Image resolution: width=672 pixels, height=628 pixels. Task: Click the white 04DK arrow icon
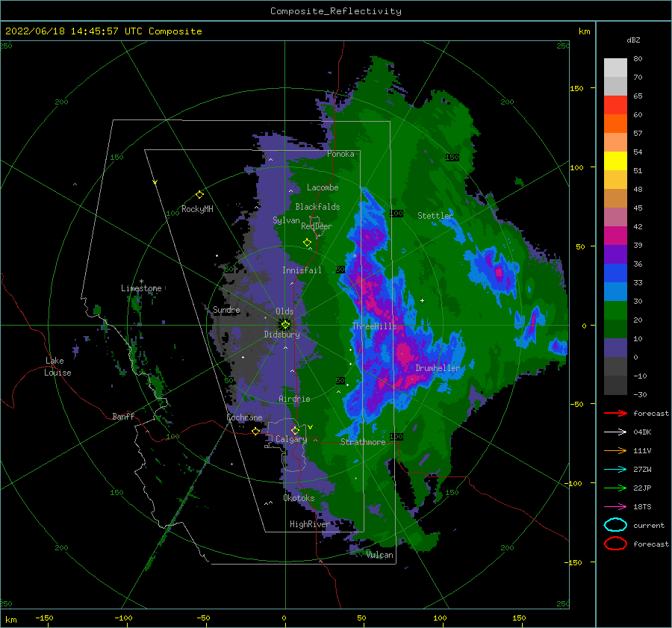point(615,432)
